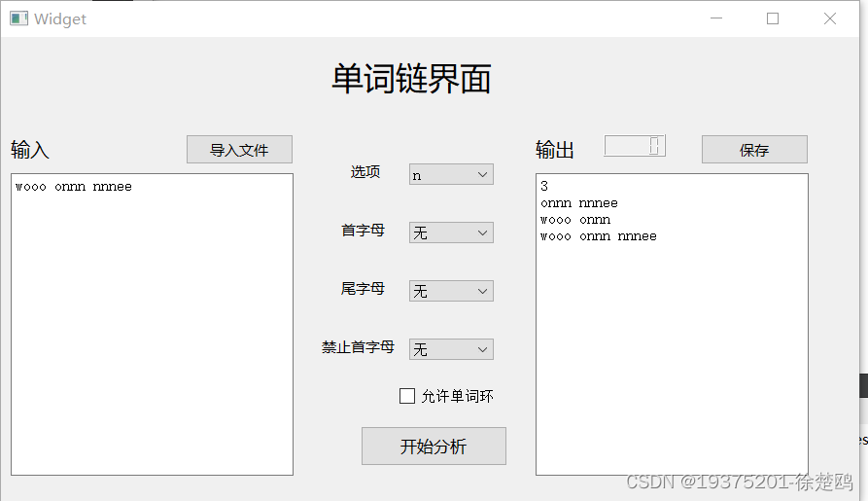Click the 输出 label

(555, 150)
